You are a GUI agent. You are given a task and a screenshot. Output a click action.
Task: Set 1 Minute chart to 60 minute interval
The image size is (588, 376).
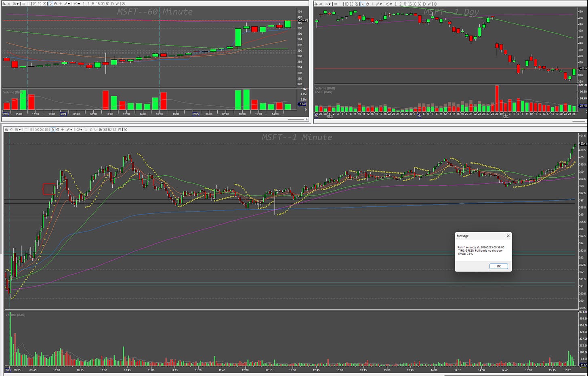tap(110, 129)
